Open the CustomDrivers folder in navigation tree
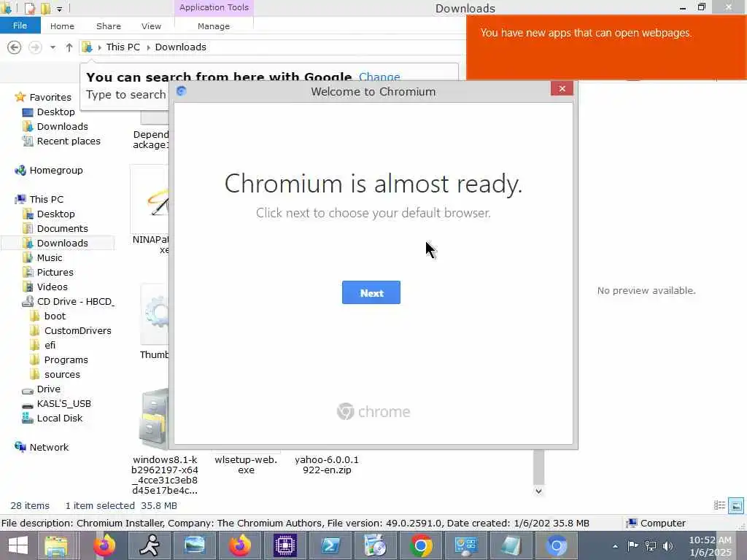Screen dimensions: 747x560 [x=77, y=330]
